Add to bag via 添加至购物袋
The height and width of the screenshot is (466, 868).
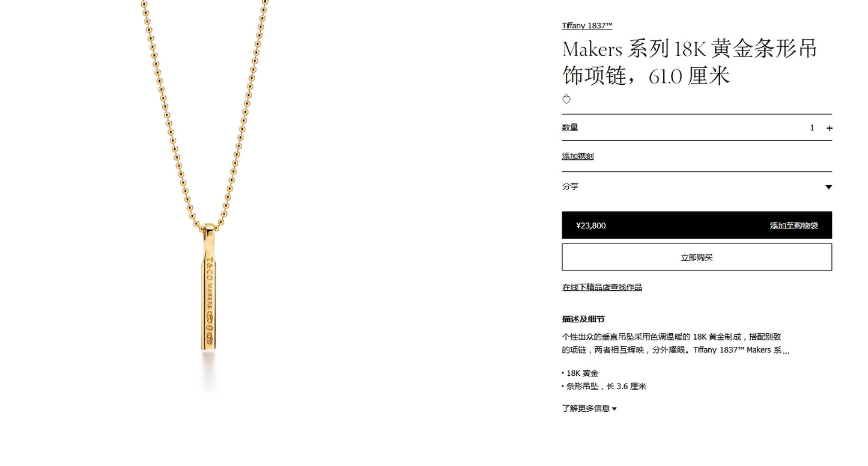coord(794,225)
